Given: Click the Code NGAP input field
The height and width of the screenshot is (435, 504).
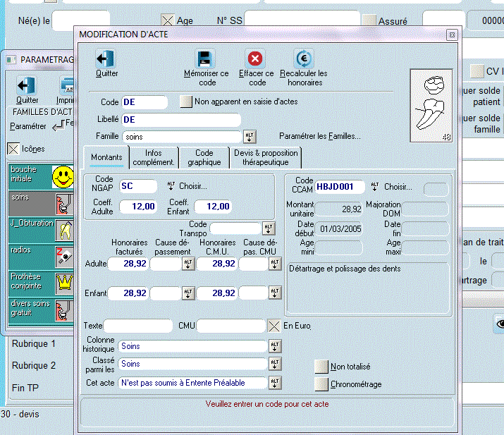Looking at the screenshot, I should coord(140,186).
